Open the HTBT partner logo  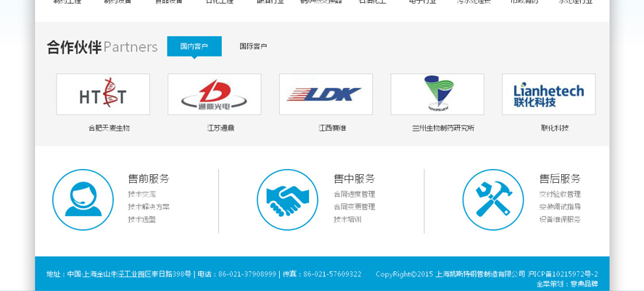[103, 94]
